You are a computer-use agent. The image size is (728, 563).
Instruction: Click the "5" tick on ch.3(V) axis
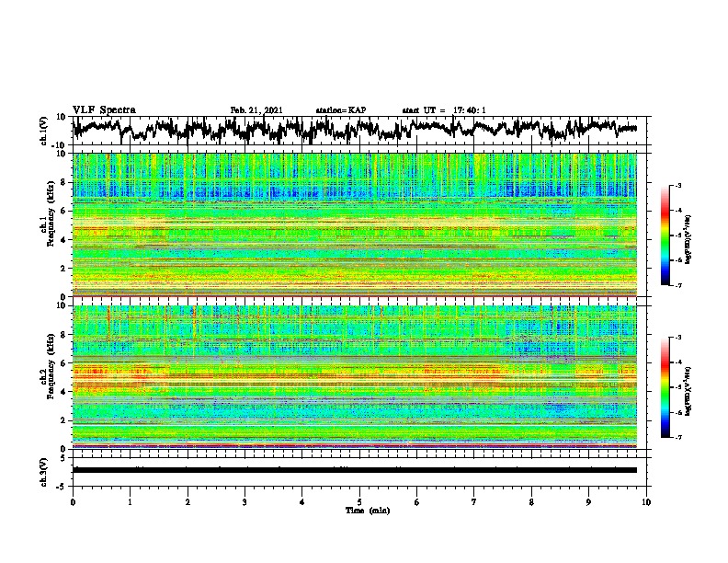[64, 458]
